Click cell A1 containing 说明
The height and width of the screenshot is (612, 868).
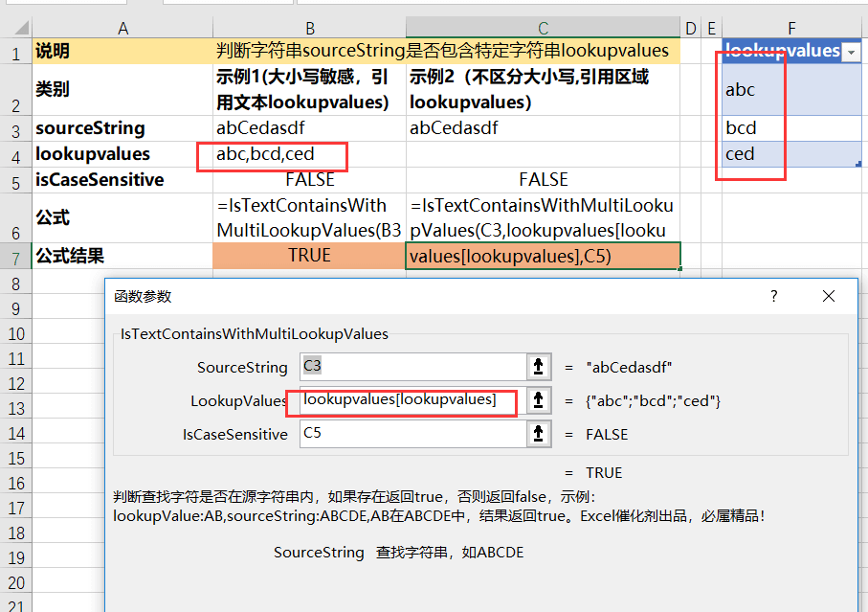(x=122, y=51)
